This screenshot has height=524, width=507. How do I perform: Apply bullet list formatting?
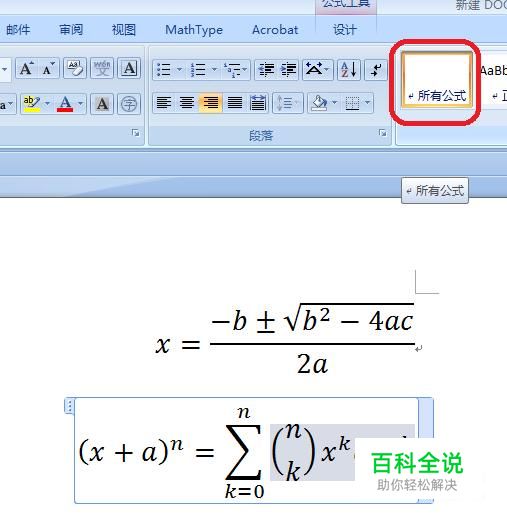[163, 70]
